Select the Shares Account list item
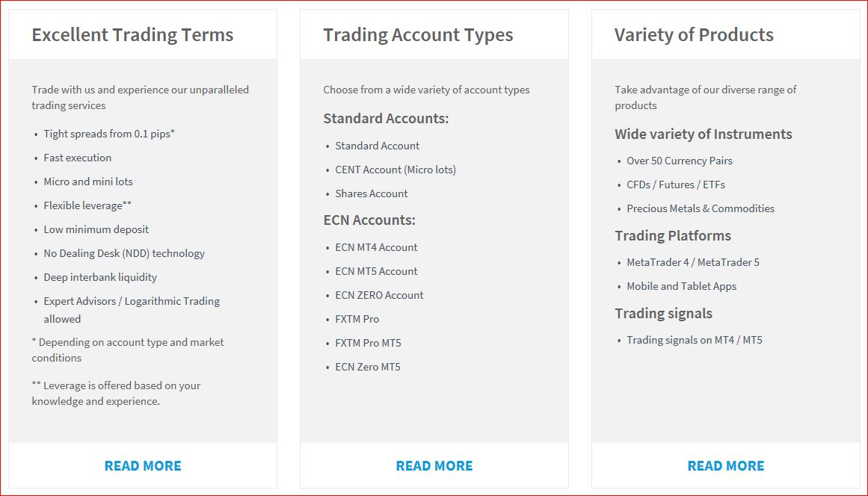Image resolution: width=868 pixels, height=496 pixels. pos(371,193)
